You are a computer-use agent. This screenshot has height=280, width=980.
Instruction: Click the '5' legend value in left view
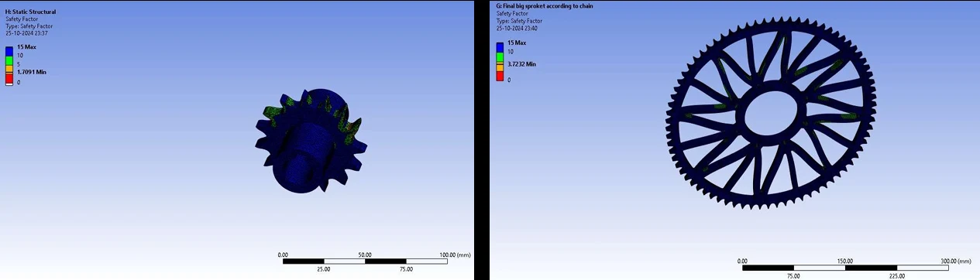pos(19,63)
